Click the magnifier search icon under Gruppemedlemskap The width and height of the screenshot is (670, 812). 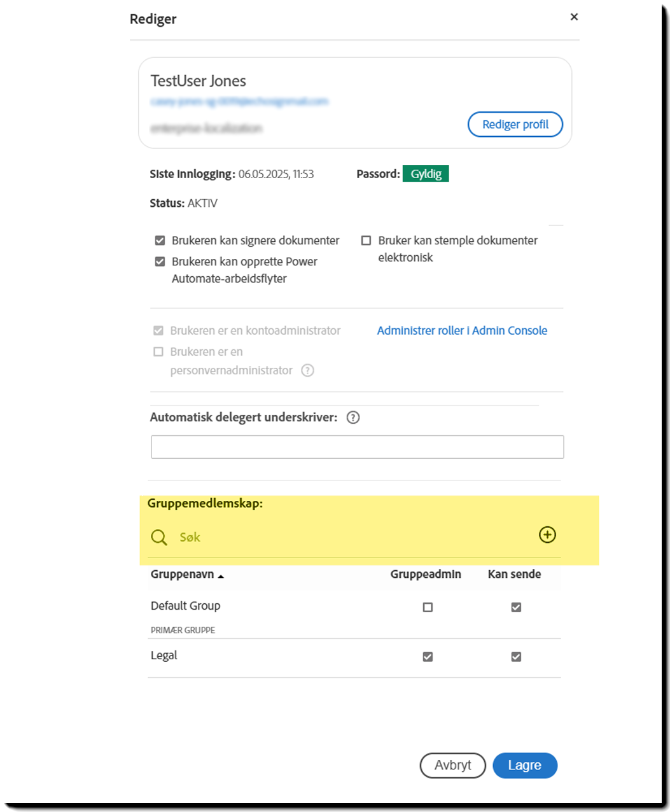159,537
